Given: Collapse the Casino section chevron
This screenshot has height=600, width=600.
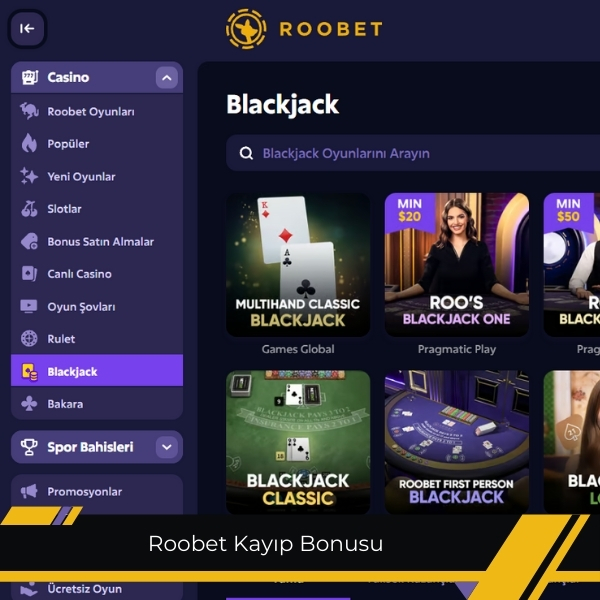Looking at the screenshot, I should pyautogui.click(x=167, y=78).
